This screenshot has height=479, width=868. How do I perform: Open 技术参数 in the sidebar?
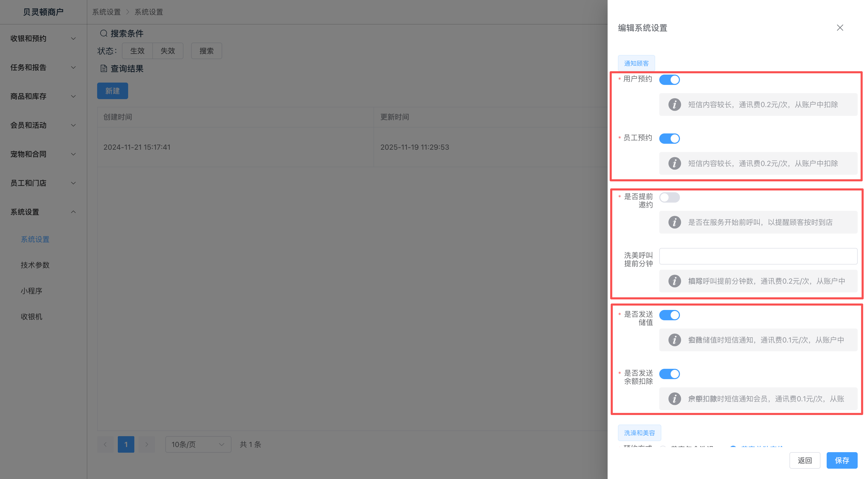(35, 265)
